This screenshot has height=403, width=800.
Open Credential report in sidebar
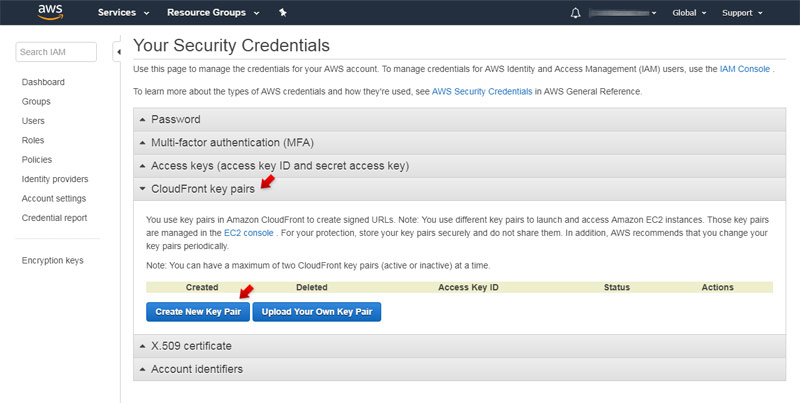pyautogui.click(x=54, y=218)
